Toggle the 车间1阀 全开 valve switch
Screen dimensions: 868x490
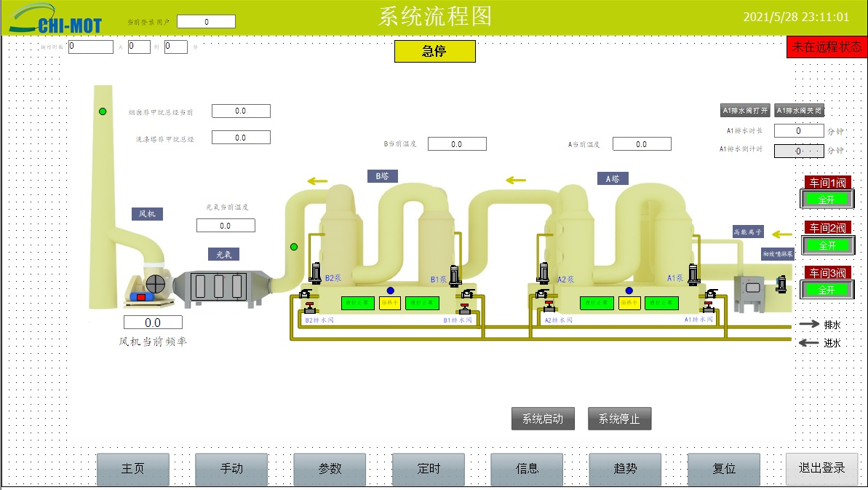[826, 199]
